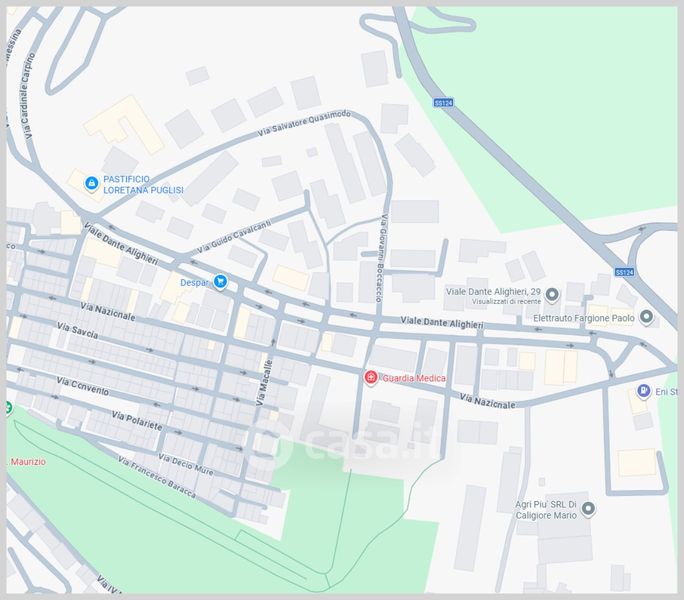This screenshot has width=684, height=600.
Task: Click the Via Giovanni Boccaccio street label
Action: click(x=381, y=258)
